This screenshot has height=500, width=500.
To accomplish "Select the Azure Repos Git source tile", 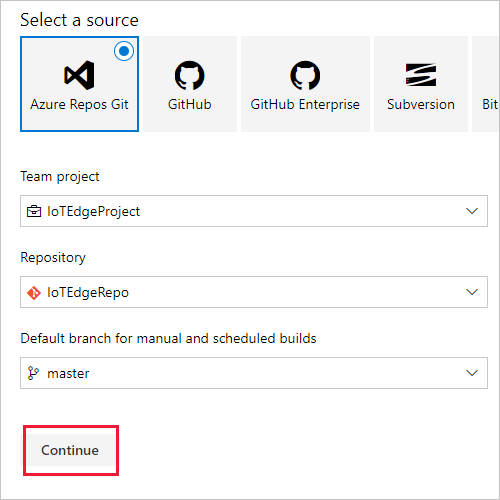I will (x=79, y=84).
